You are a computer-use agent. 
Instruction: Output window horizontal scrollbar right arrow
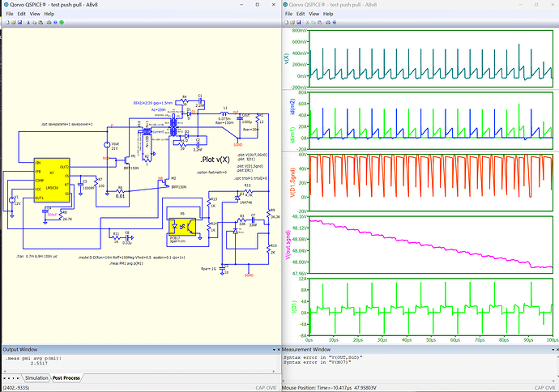274,371
